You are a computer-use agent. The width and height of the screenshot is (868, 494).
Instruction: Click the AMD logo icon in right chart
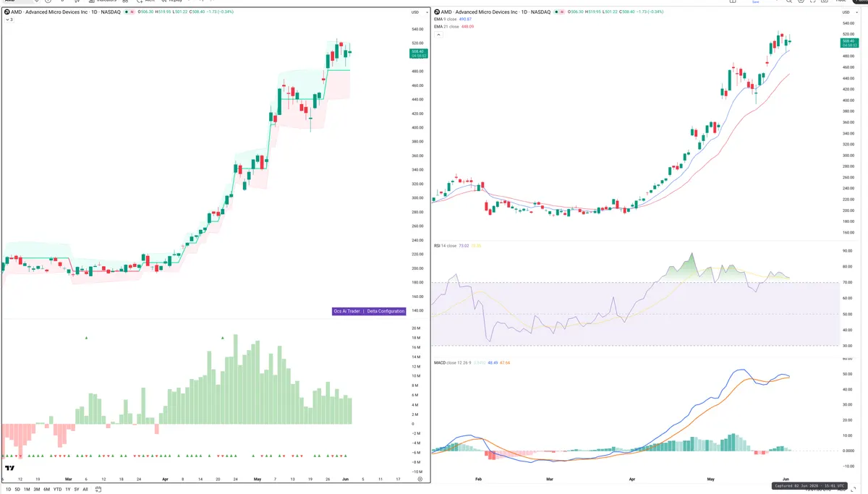(x=437, y=12)
